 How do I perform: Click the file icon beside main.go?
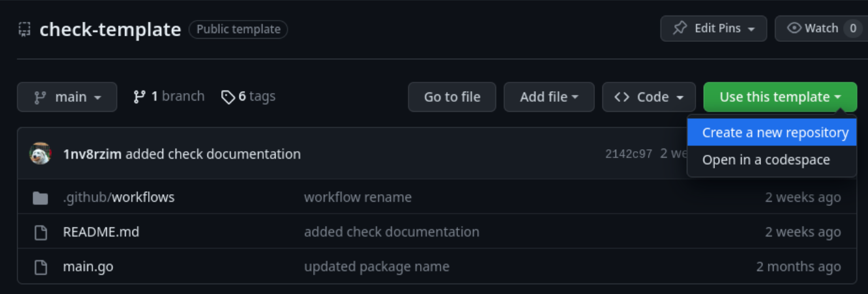click(41, 267)
